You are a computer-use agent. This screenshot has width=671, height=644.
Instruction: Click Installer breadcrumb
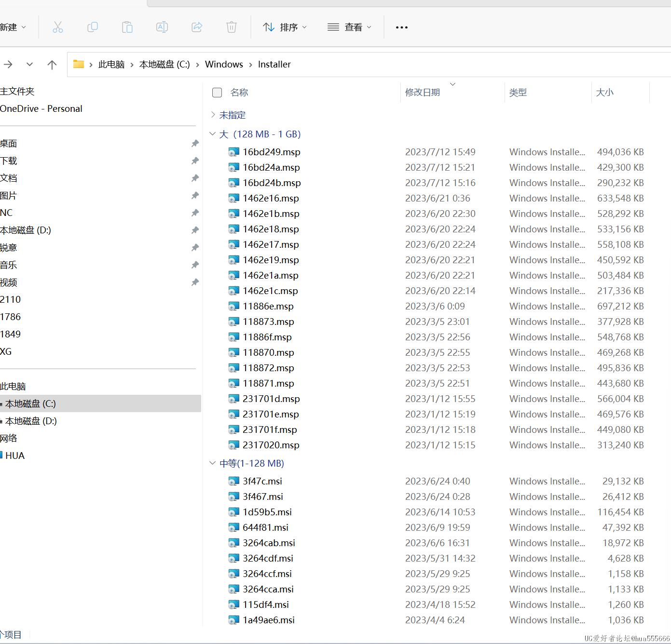click(x=274, y=64)
